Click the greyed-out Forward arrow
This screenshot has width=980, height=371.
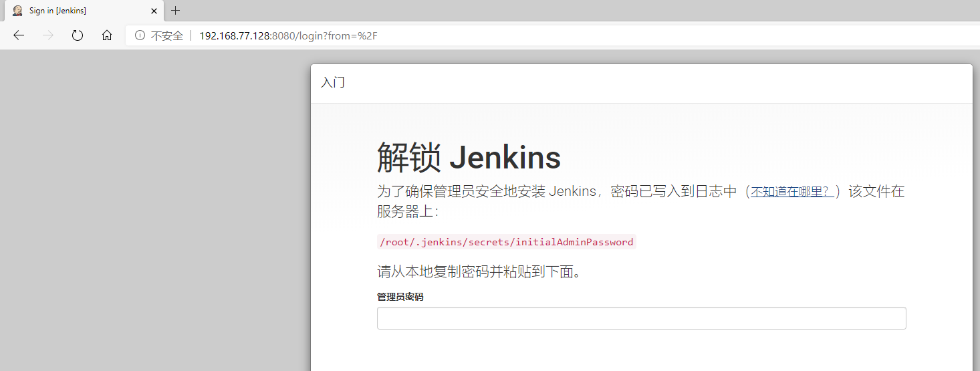coord(48,35)
